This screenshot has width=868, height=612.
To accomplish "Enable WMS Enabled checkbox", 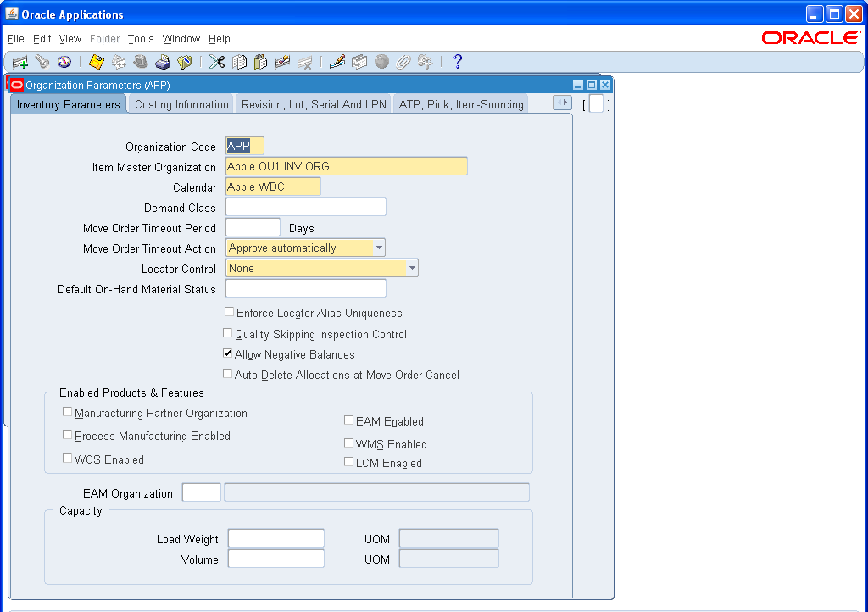I will pos(348,443).
